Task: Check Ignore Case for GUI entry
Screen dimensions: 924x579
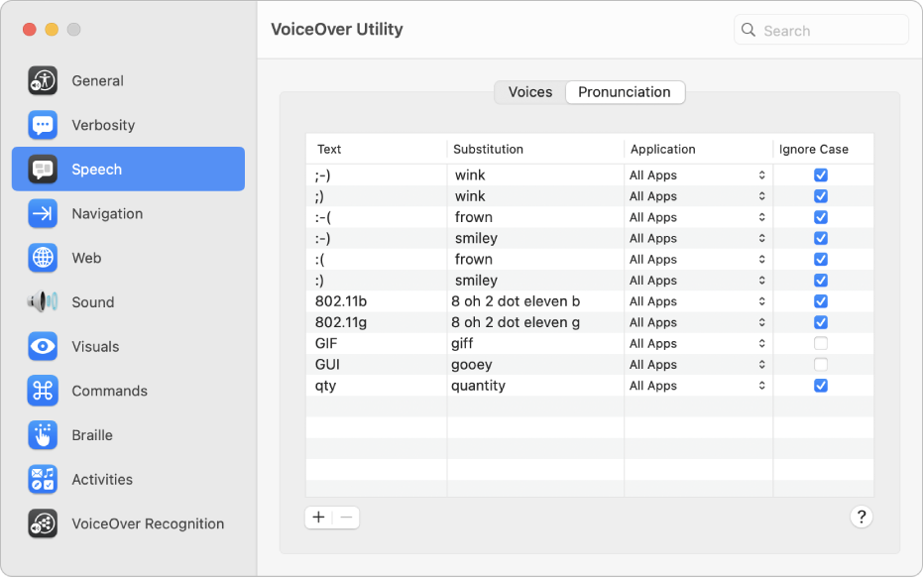Action: coord(821,365)
